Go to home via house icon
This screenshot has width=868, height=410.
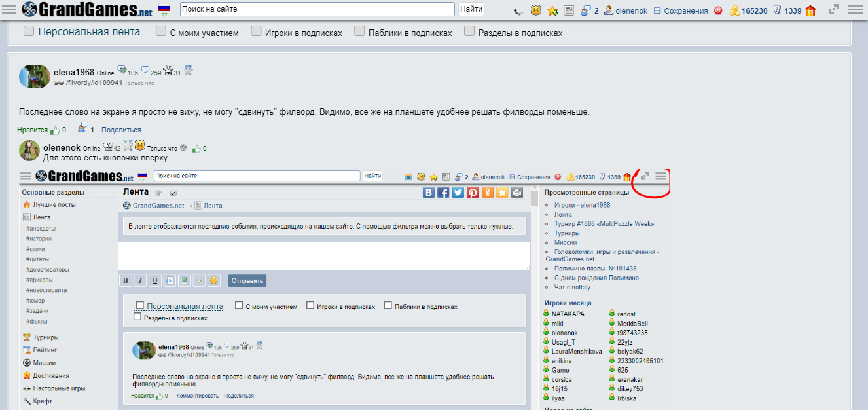[810, 10]
